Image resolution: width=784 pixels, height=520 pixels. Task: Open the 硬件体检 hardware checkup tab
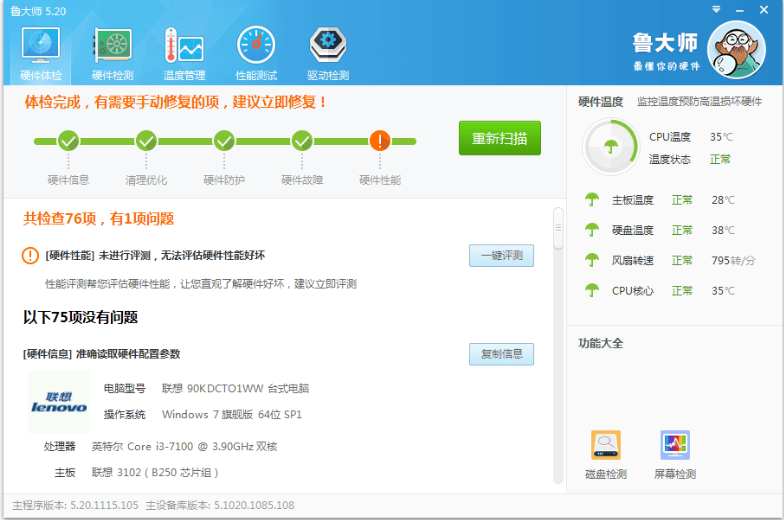(x=41, y=54)
